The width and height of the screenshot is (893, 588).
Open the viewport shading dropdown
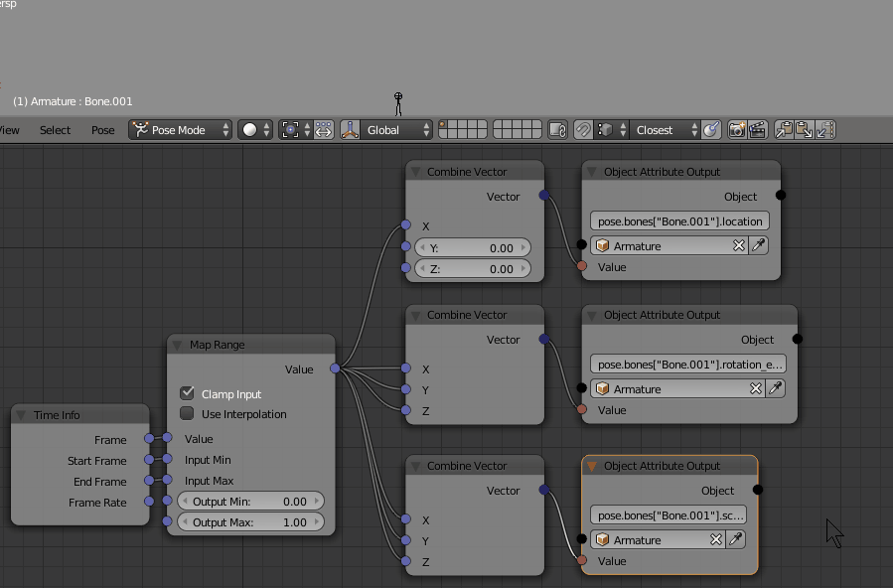point(254,130)
